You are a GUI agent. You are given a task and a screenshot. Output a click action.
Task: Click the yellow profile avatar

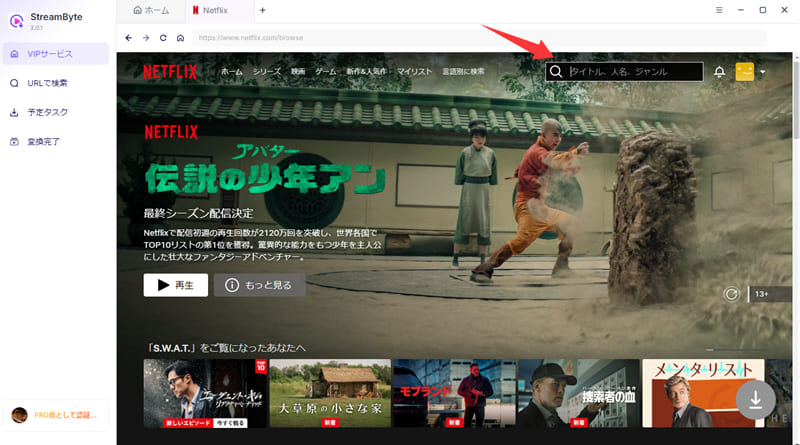(744, 71)
